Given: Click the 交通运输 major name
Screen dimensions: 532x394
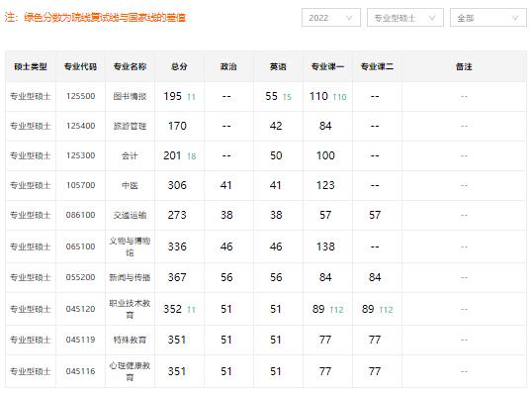Looking at the screenshot, I should point(130,215).
